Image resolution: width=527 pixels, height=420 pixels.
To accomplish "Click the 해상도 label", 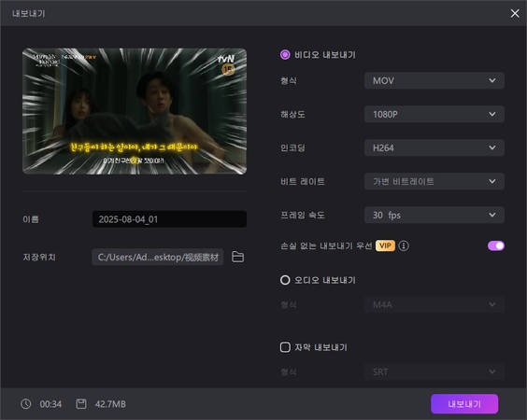I will (292, 114).
